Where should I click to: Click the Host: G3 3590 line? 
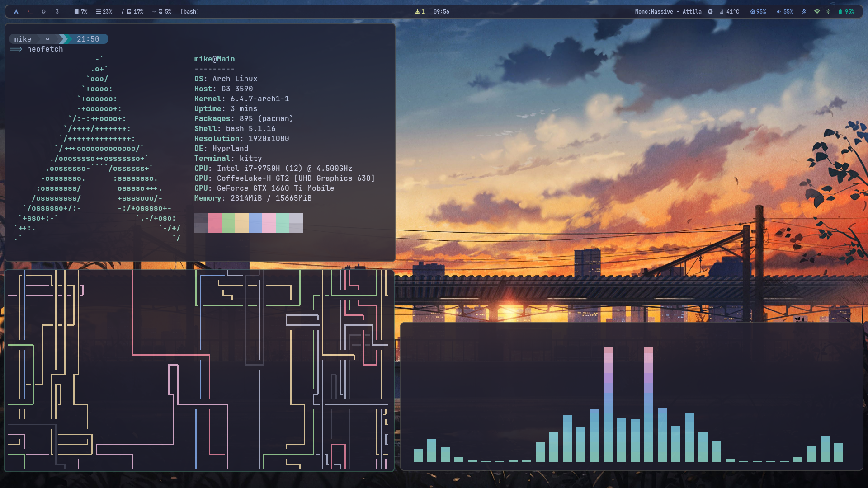click(x=223, y=89)
